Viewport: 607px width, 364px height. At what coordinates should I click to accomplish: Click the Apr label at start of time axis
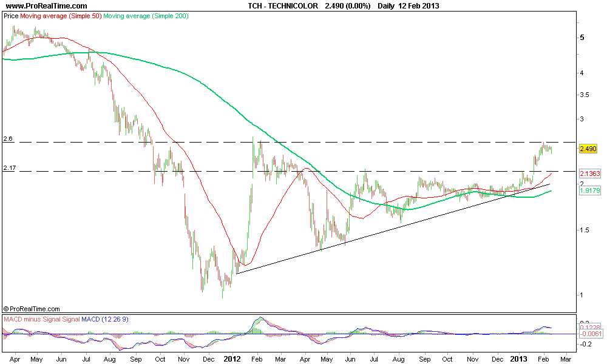pyautogui.click(x=15, y=359)
